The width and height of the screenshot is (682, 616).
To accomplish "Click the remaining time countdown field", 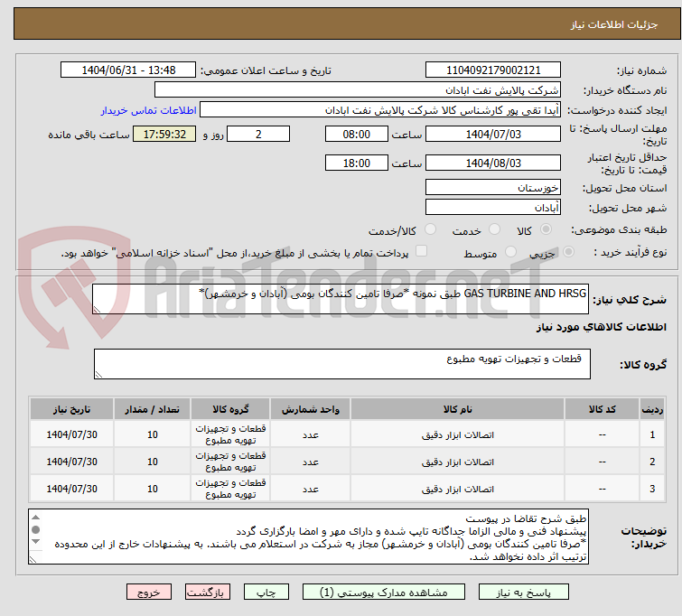I will (164, 135).
